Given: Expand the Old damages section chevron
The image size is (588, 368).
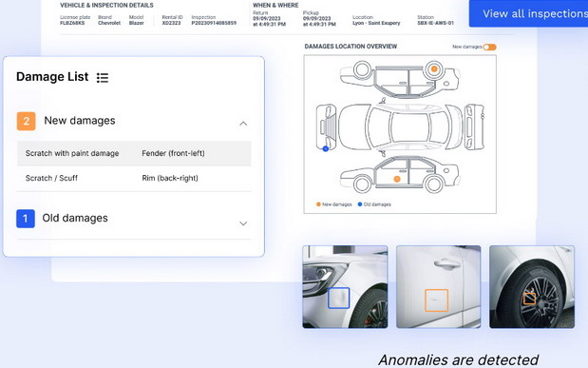Looking at the screenshot, I should point(243,223).
